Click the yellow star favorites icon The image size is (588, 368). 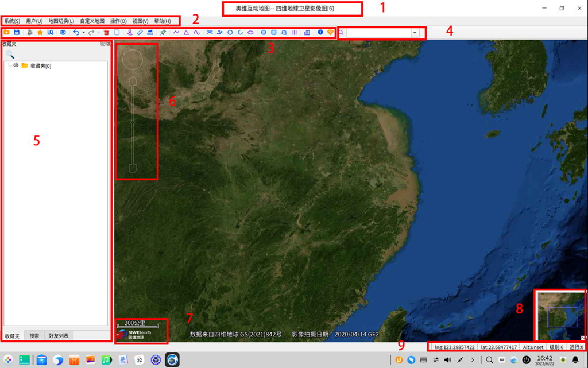40,33
